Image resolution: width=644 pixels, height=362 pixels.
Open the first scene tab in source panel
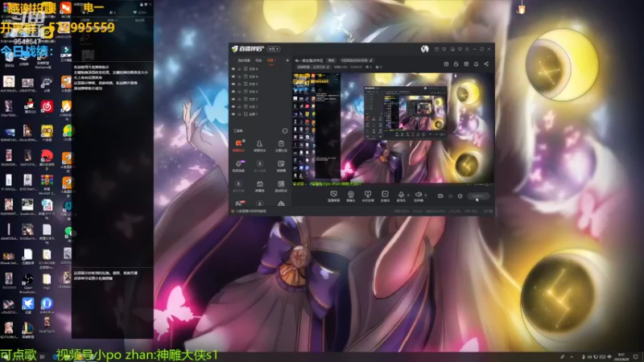pyautogui.click(x=244, y=60)
